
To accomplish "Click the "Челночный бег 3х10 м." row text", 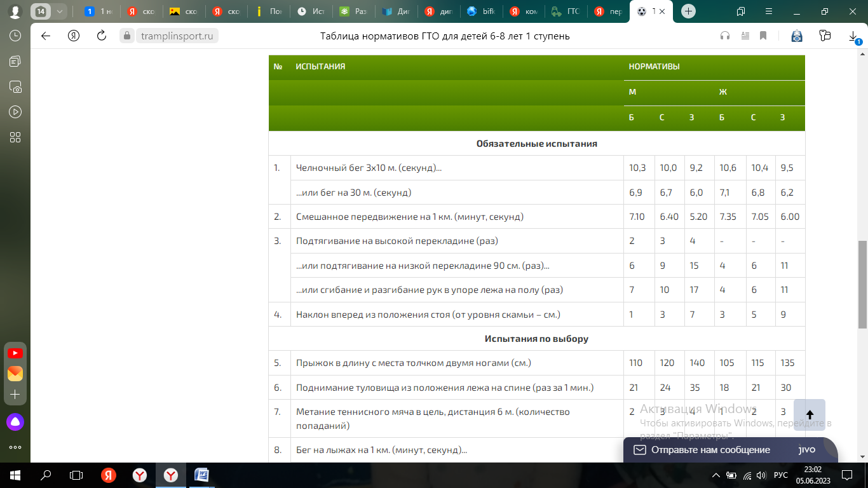I will [369, 168].
